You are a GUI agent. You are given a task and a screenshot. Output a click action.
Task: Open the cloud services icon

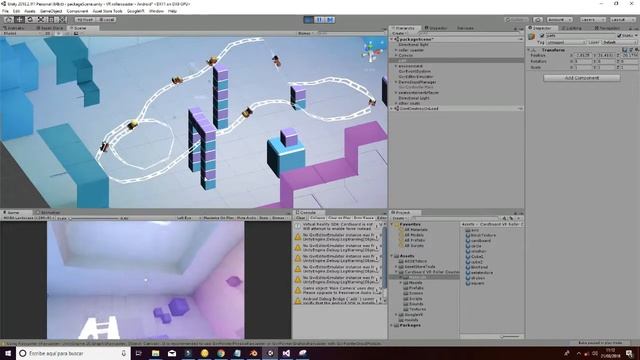pos(538,20)
